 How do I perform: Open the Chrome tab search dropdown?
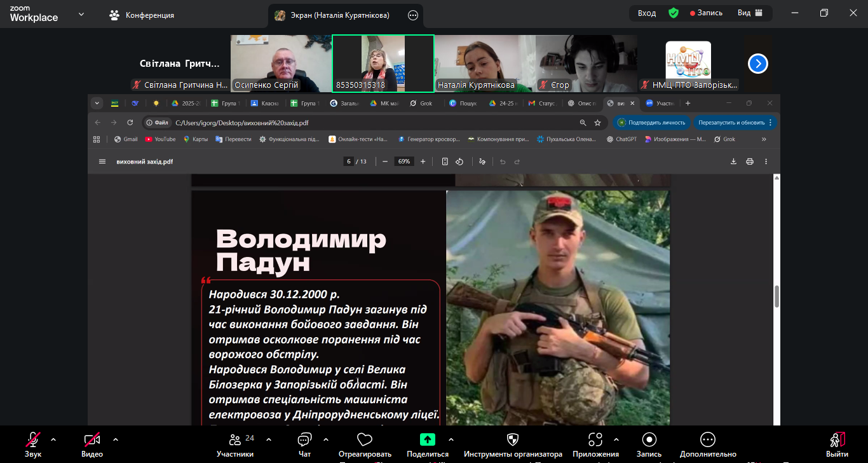pos(97,103)
